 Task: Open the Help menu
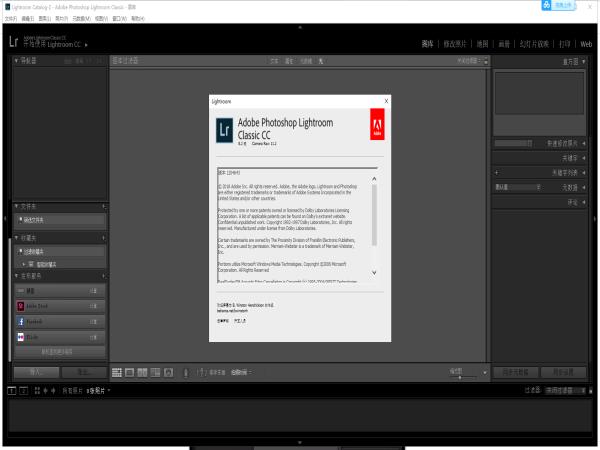pos(138,18)
